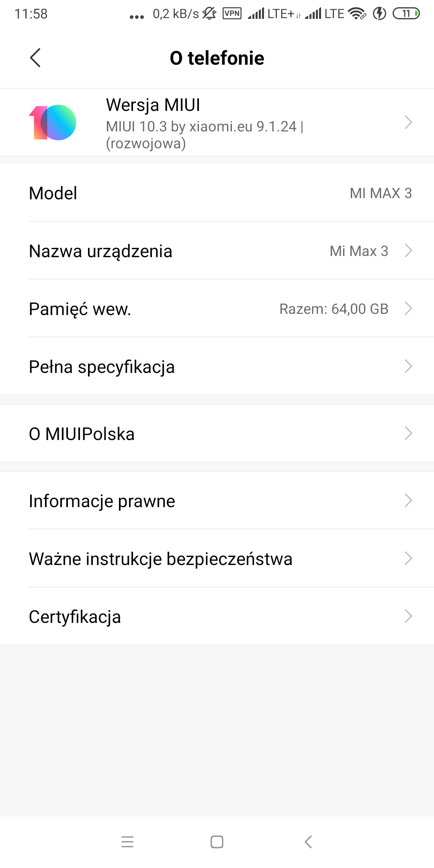This screenshot has height=868, width=434.
Task: Open the Nazwa urządzenia chevron
Action: coord(408,251)
